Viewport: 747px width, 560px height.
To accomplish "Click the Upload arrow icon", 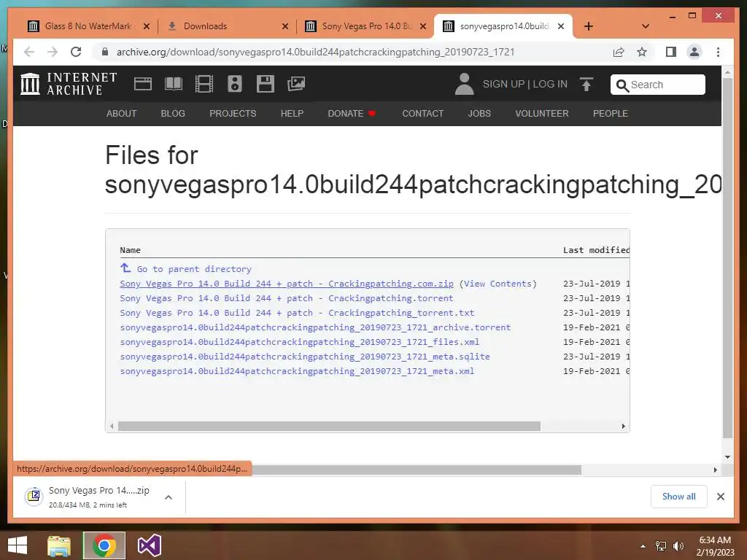I will click(x=587, y=85).
